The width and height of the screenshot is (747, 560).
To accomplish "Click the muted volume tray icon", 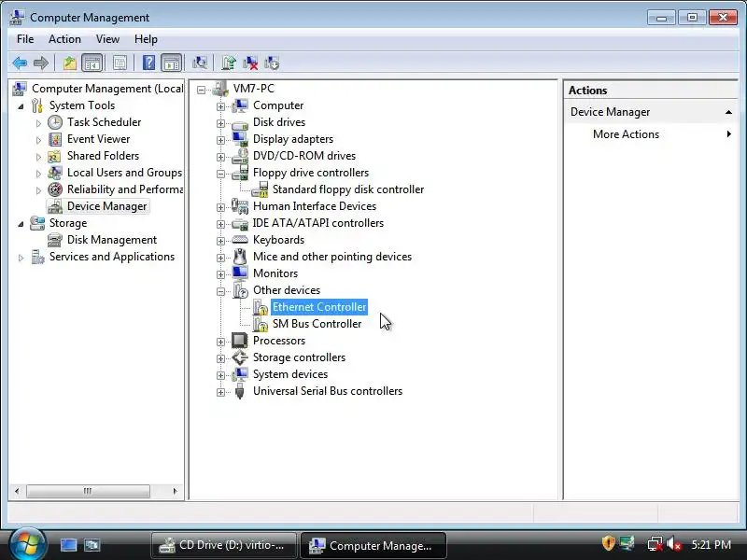I will point(673,544).
